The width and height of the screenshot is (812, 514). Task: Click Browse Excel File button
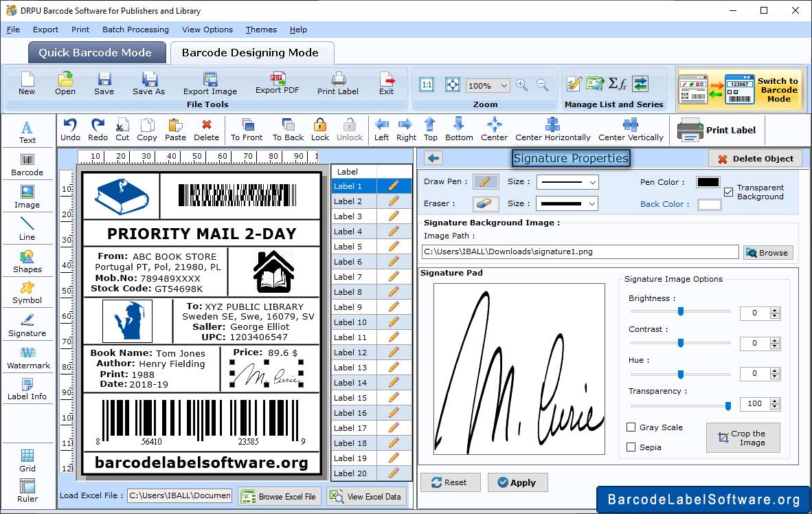click(280, 496)
